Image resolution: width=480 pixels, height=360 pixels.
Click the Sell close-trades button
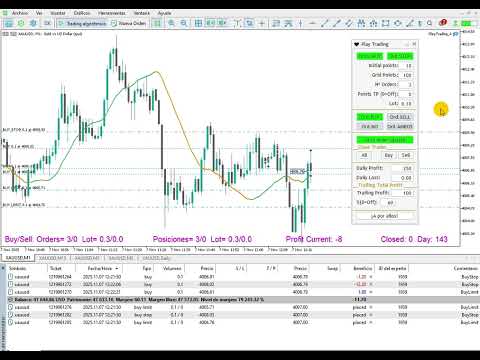coord(406,155)
